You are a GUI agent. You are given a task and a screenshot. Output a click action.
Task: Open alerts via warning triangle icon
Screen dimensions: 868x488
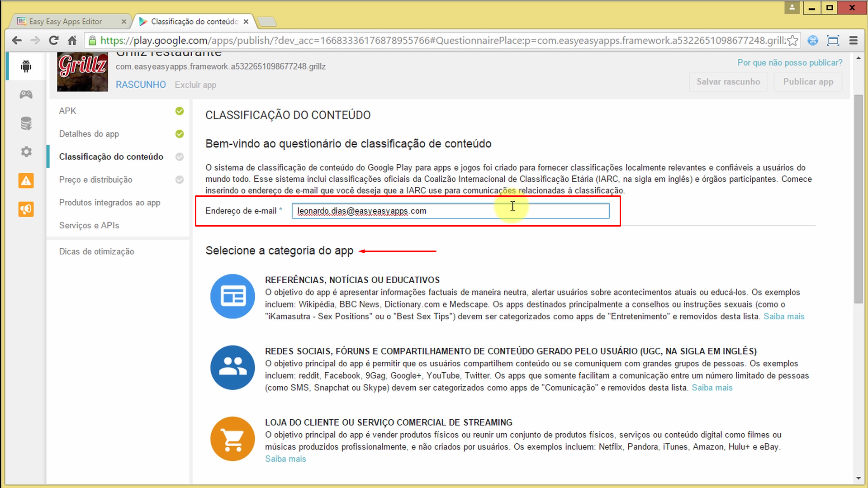(x=26, y=180)
